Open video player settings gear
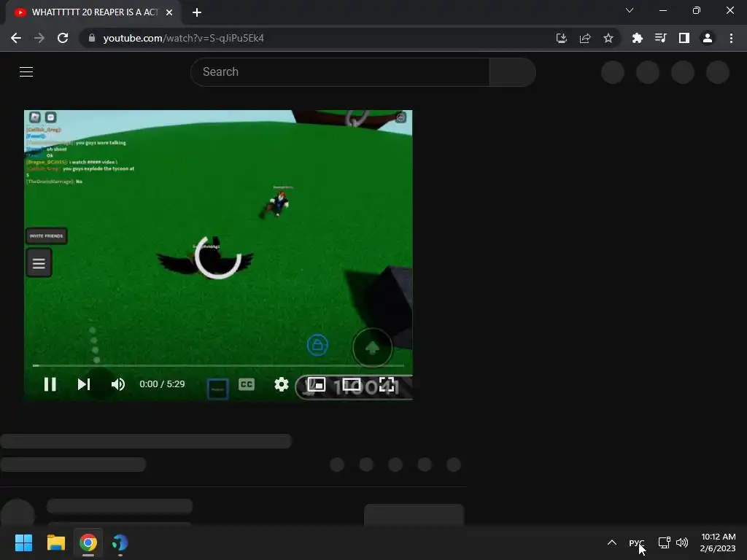 (281, 384)
